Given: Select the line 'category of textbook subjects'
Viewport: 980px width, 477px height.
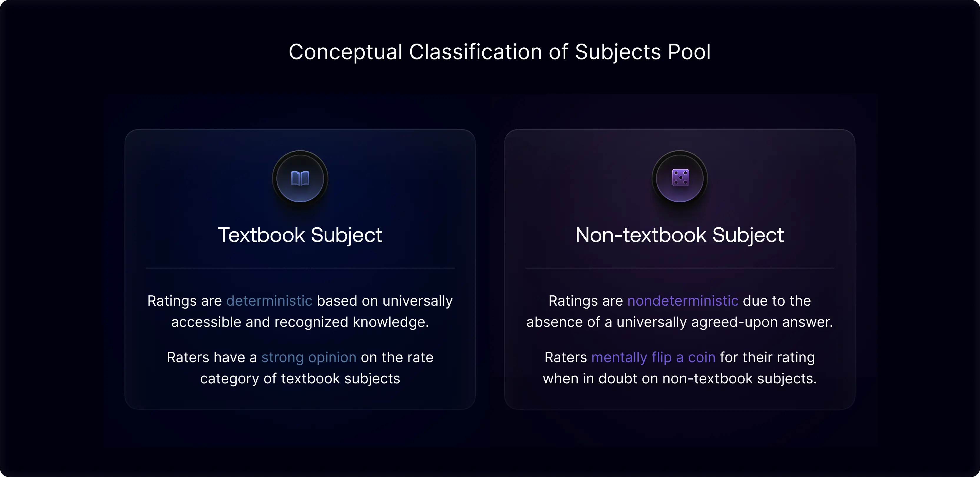Looking at the screenshot, I should point(300,379).
